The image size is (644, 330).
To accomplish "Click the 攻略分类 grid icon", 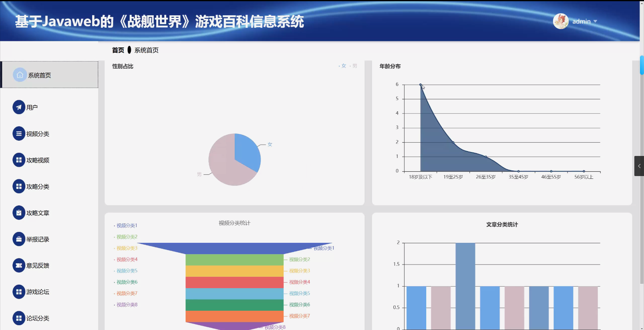I will click(x=19, y=186).
